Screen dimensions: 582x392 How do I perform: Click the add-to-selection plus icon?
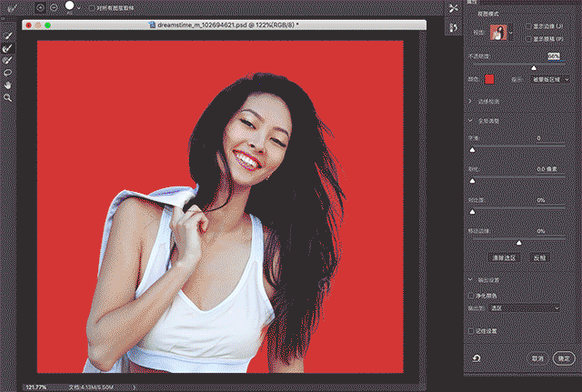point(39,6)
